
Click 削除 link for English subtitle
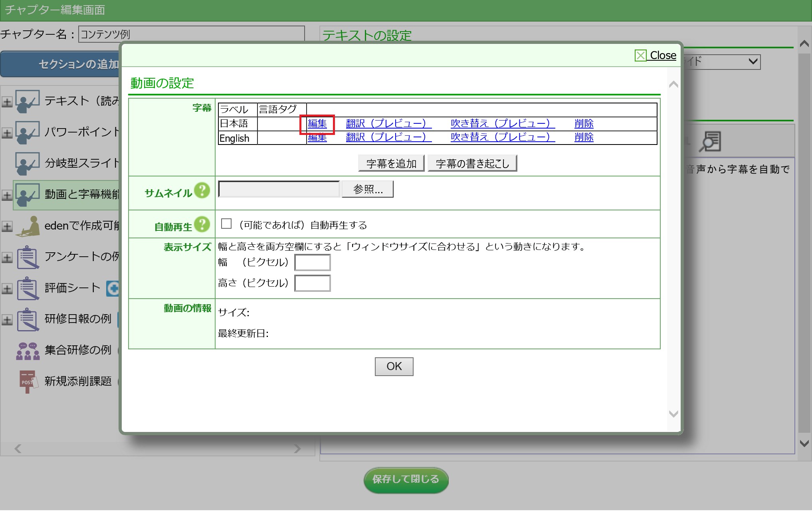tap(584, 137)
